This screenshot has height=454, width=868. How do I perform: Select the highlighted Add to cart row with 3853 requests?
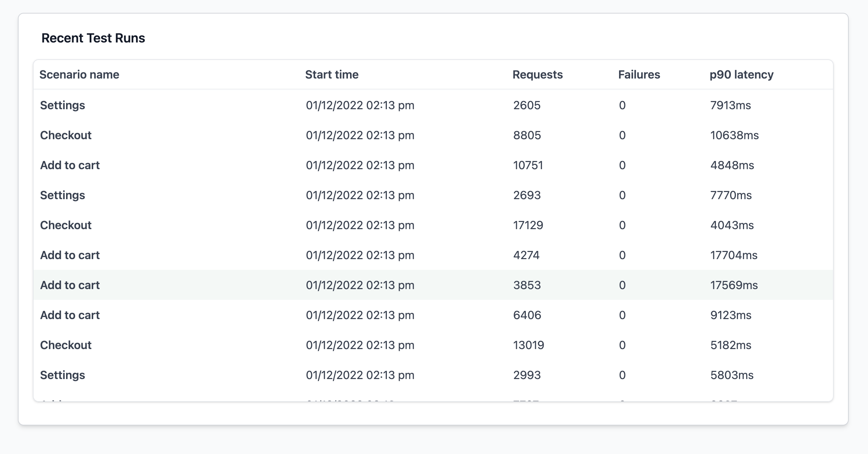click(433, 285)
